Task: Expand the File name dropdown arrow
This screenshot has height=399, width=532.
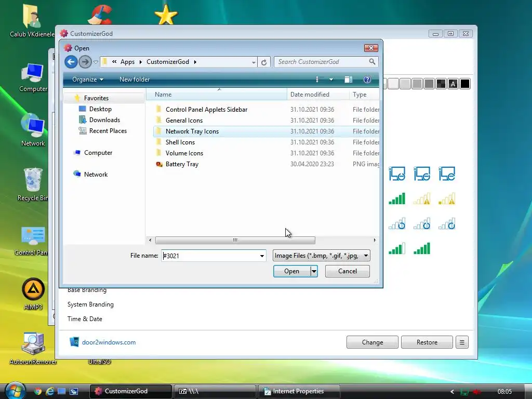Action: 262,256
